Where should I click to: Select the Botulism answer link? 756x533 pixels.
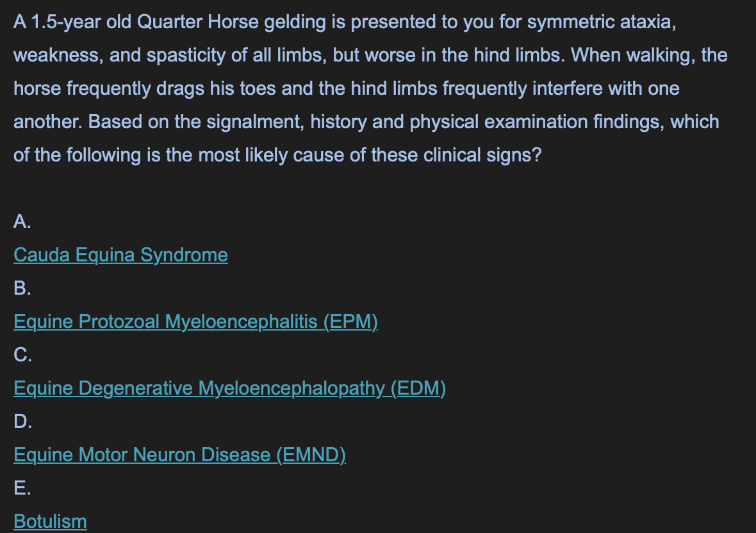50,521
